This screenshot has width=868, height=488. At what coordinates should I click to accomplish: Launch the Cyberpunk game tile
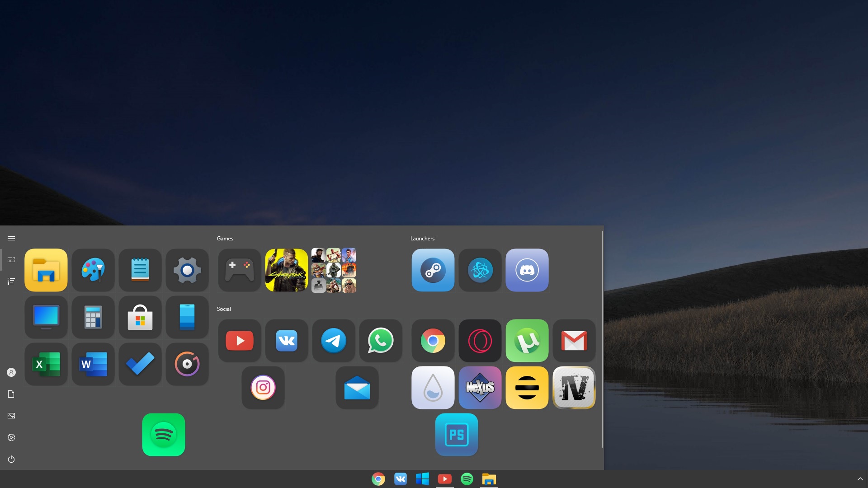tap(287, 270)
